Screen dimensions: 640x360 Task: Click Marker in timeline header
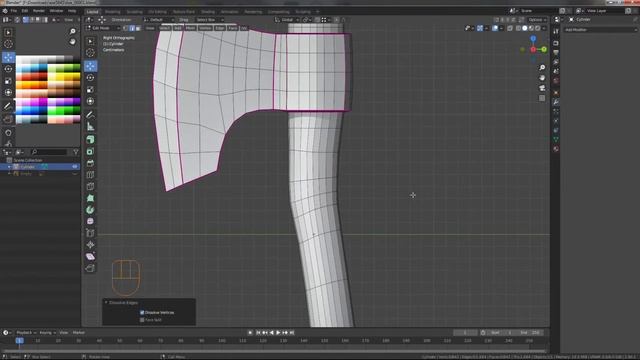coord(79,333)
